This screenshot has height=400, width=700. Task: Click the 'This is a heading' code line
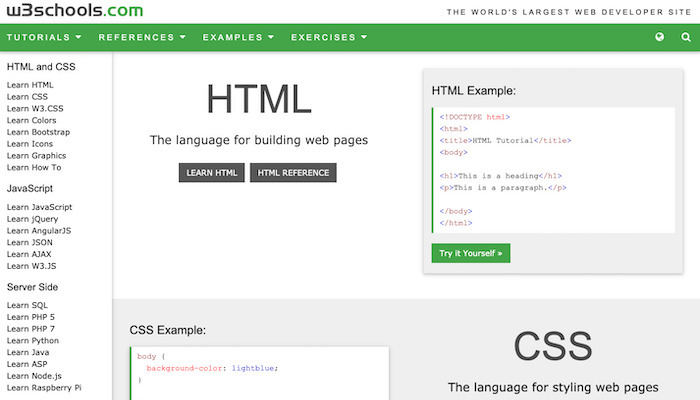[x=500, y=176]
